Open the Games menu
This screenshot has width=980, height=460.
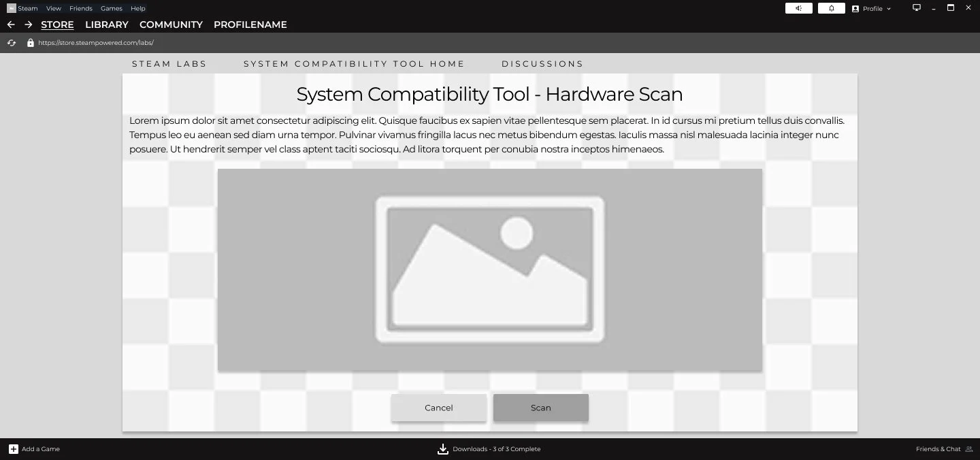coord(112,8)
